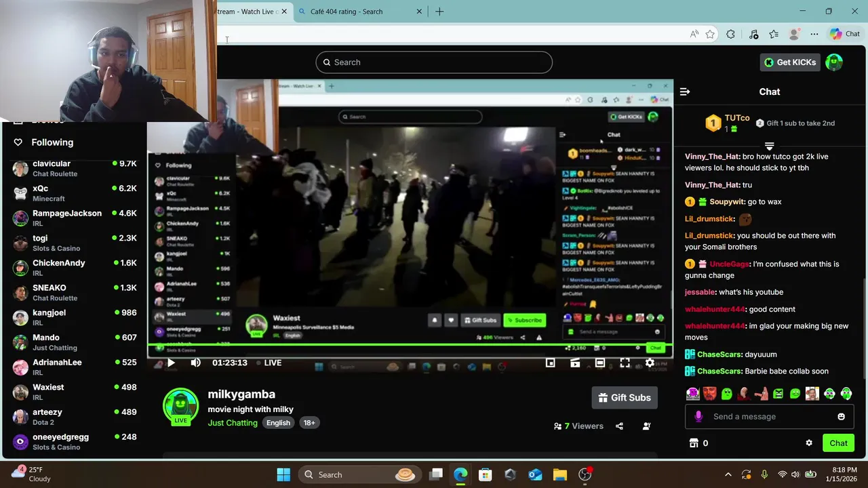Open the chat shop icon showing 0
The width and height of the screenshot is (868, 488).
pos(698,443)
